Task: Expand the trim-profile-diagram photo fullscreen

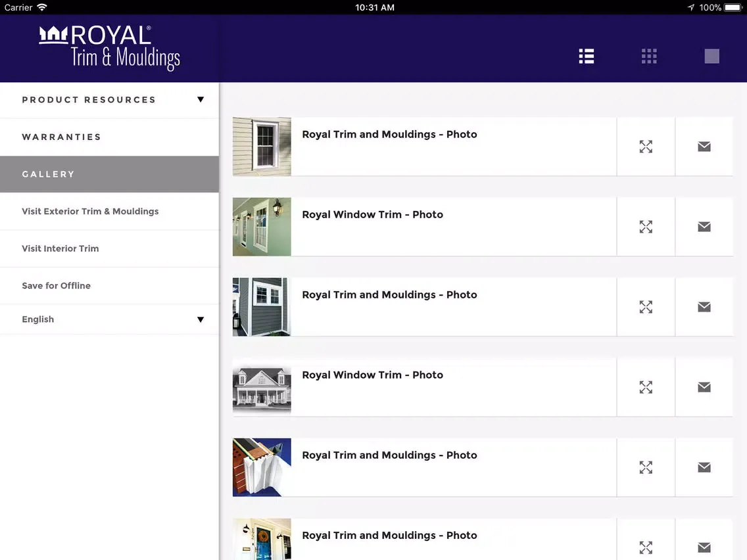Action: pyautogui.click(x=646, y=467)
